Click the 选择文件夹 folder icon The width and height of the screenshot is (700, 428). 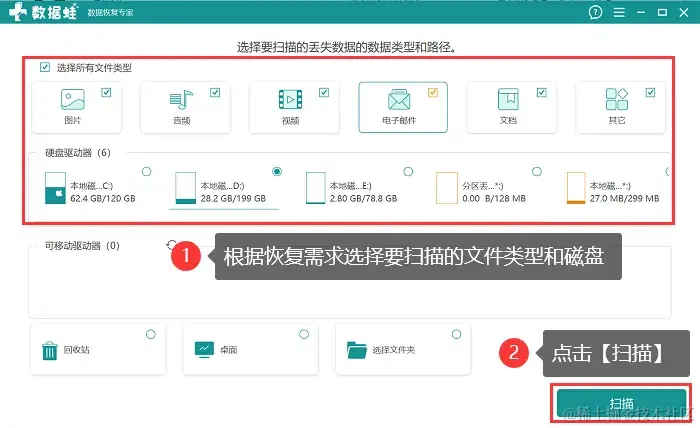click(x=357, y=350)
